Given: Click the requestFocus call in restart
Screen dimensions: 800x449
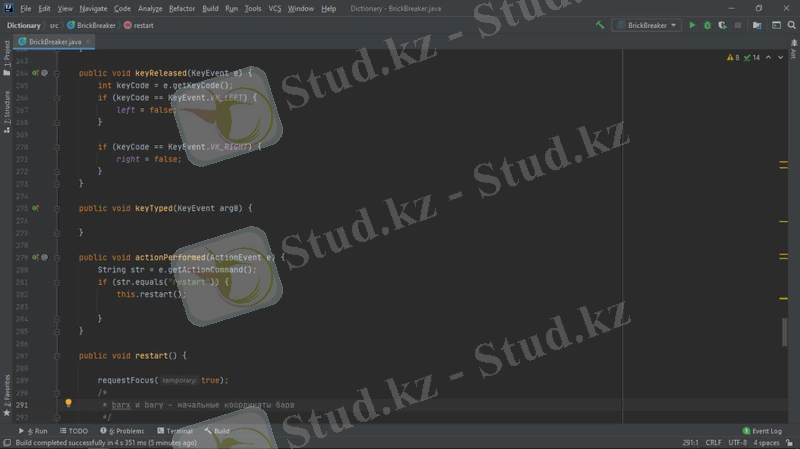Looking at the screenshot, I should [126, 381].
